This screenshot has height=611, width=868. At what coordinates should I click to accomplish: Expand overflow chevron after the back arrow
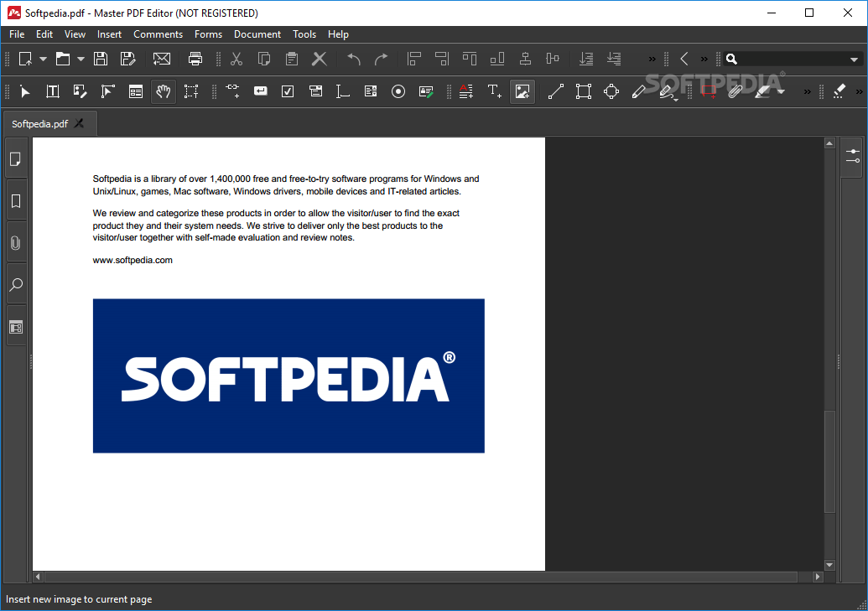pos(704,60)
